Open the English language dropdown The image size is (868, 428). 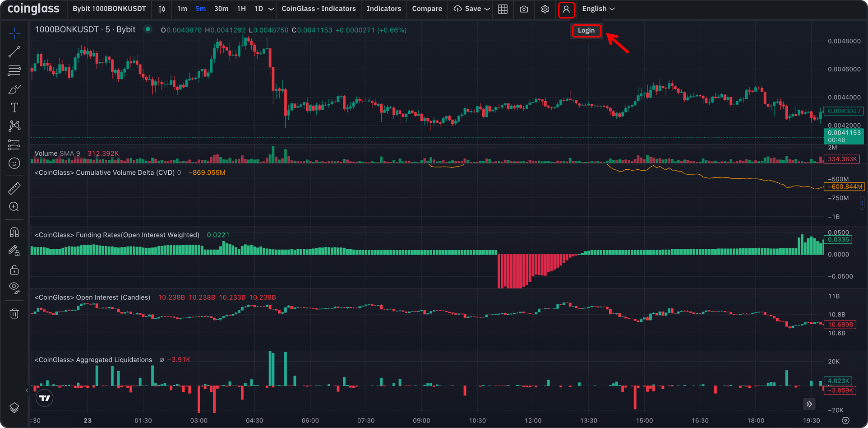pos(598,9)
